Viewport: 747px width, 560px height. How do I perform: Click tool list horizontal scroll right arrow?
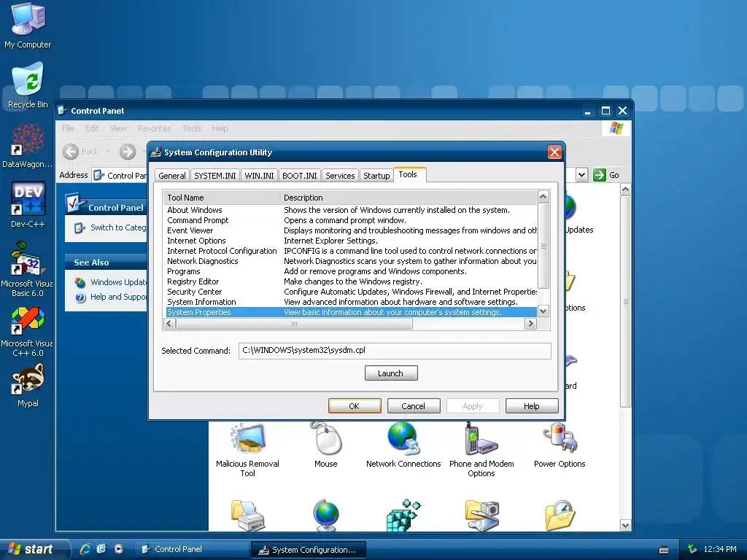click(x=530, y=324)
